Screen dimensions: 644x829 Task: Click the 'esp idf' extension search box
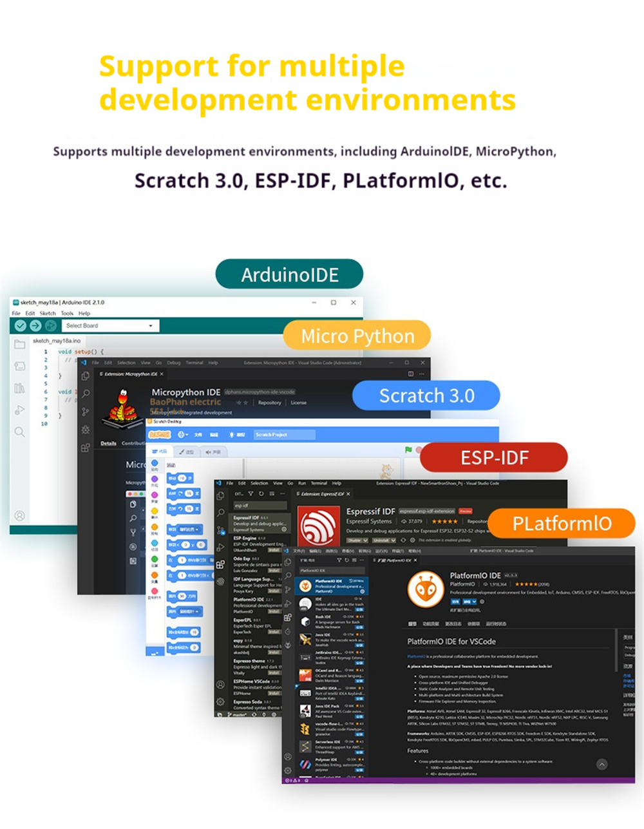(260, 506)
